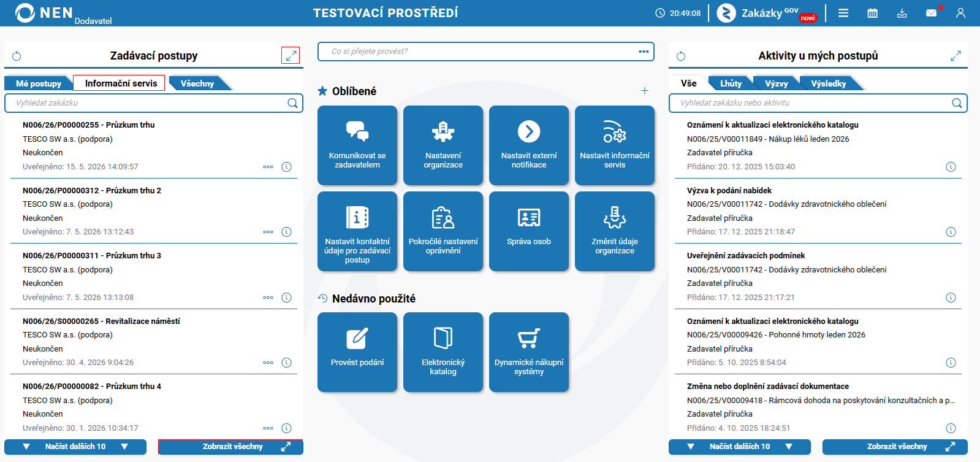Show info for Uveřejnění zadávacích podmínek activity

point(951,298)
